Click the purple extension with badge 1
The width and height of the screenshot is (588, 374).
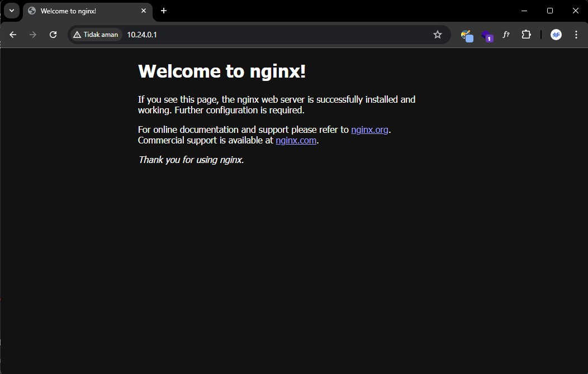point(487,35)
